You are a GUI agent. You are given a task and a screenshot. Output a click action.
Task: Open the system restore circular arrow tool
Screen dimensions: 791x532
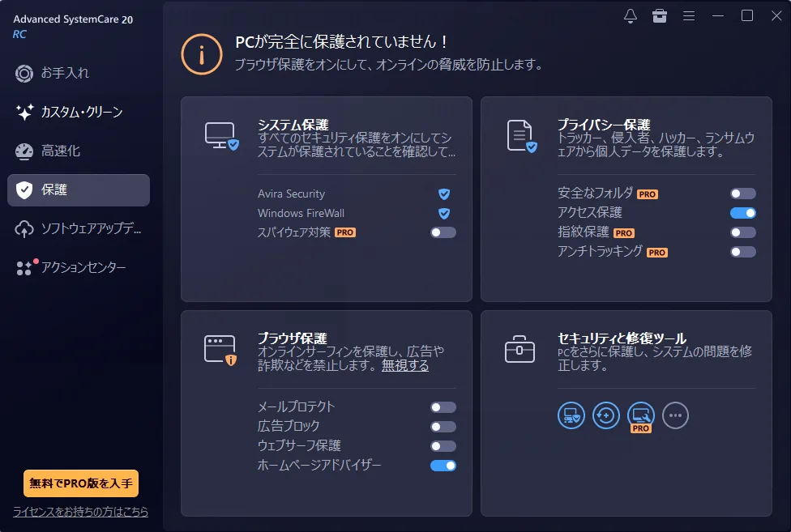coord(606,415)
